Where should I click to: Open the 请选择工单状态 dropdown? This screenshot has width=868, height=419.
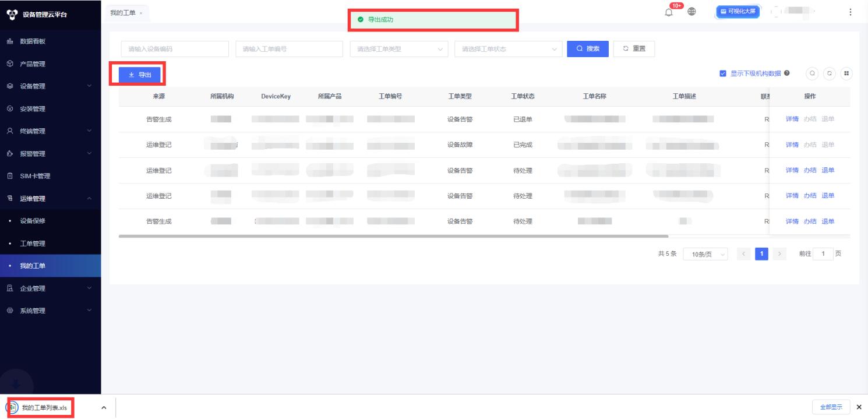pyautogui.click(x=509, y=49)
